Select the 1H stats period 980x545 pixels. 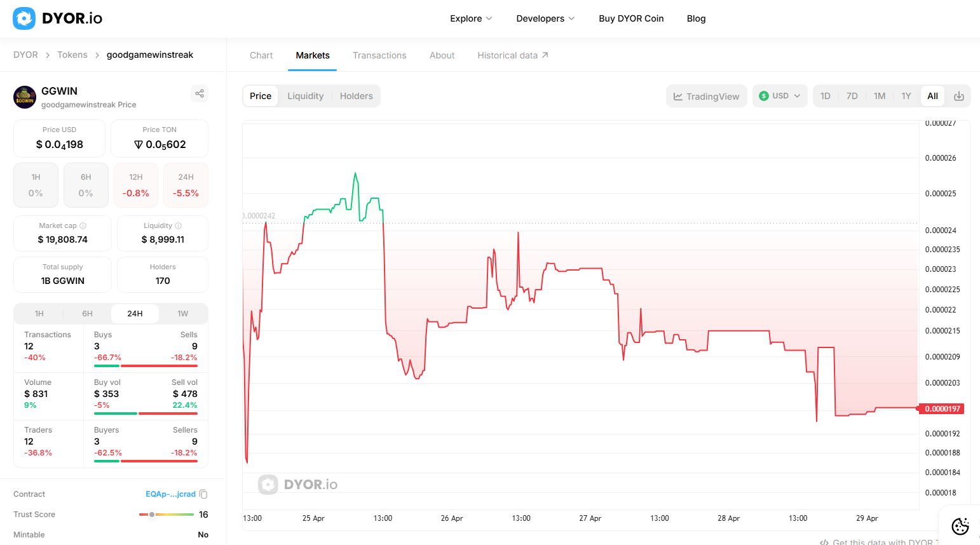point(39,314)
